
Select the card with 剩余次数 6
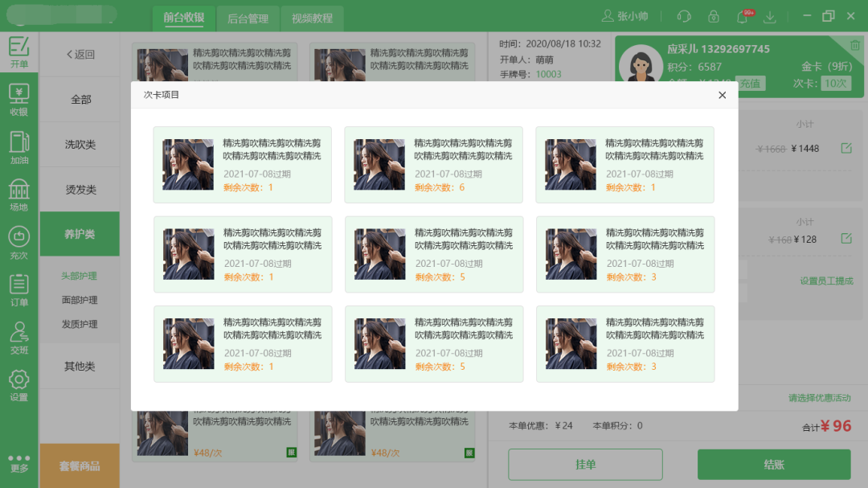pyautogui.click(x=433, y=165)
